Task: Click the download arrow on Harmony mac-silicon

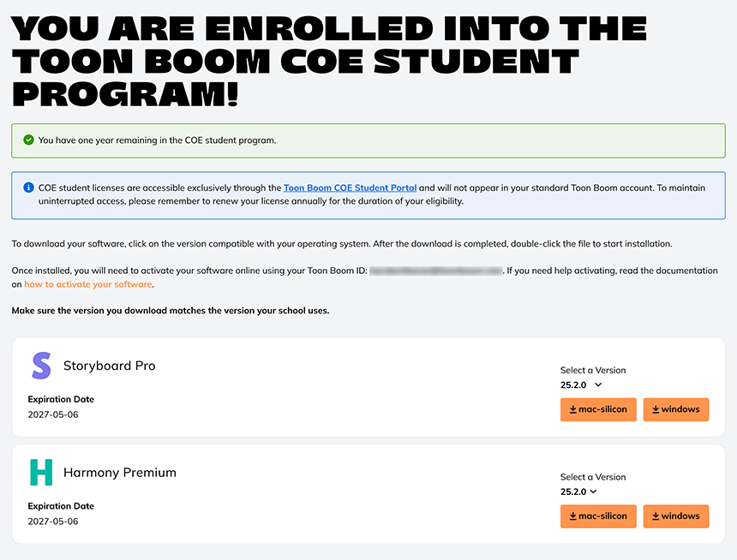Action: click(x=573, y=516)
